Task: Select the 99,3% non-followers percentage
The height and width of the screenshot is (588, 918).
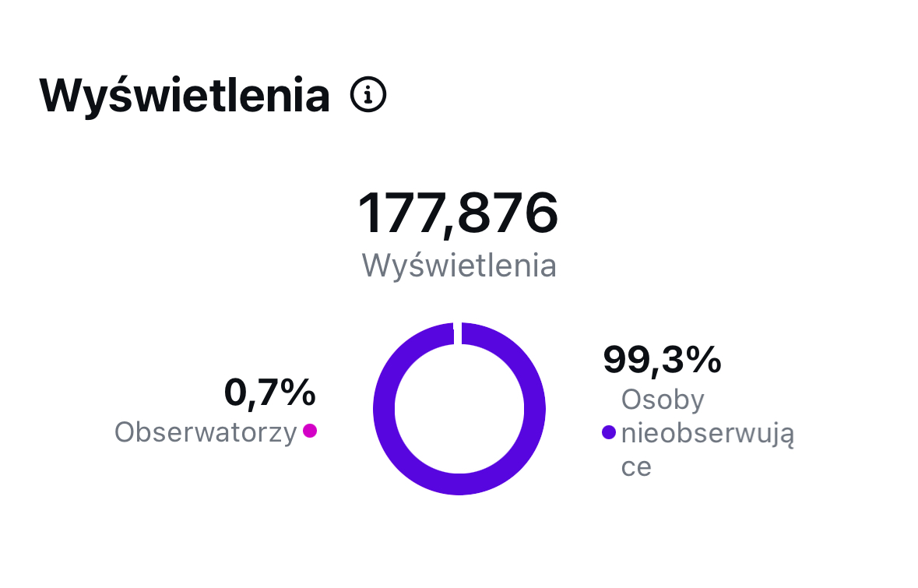Action: [663, 360]
